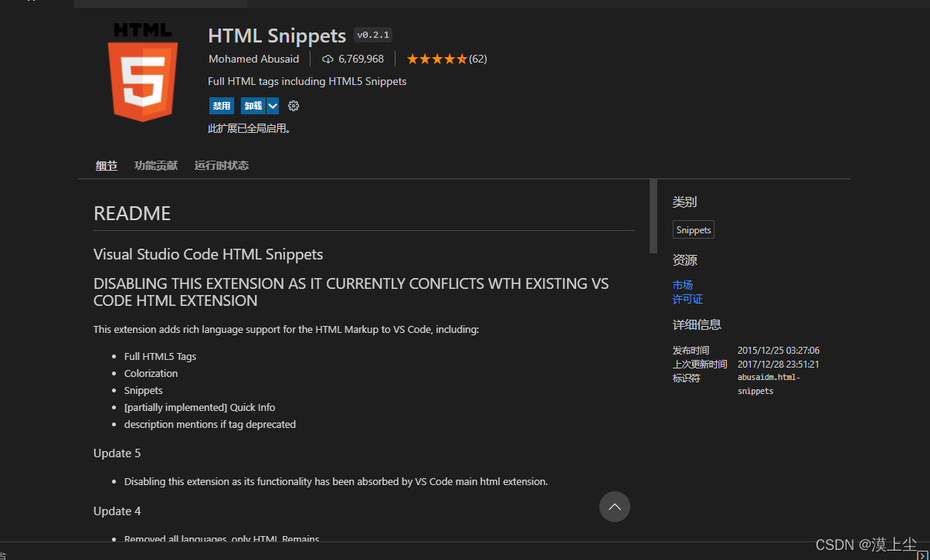Expand the 卸载 dropdown arrow
930x560 pixels.
pyautogui.click(x=273, y=106)
